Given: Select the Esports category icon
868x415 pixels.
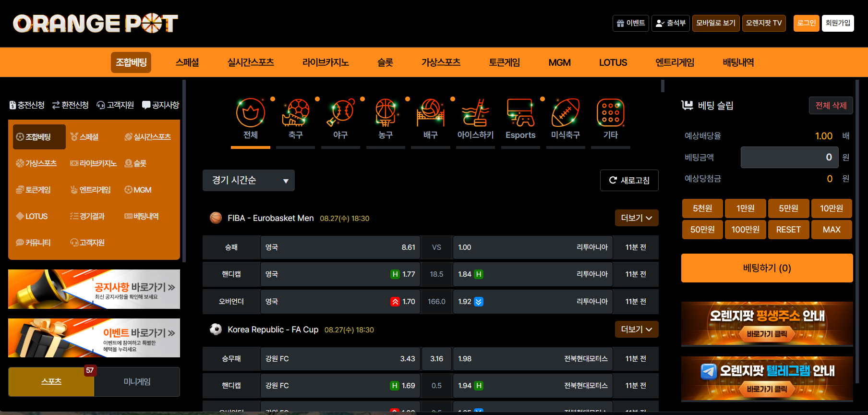Looking at the screenshot, I should (x=520, y=119).
